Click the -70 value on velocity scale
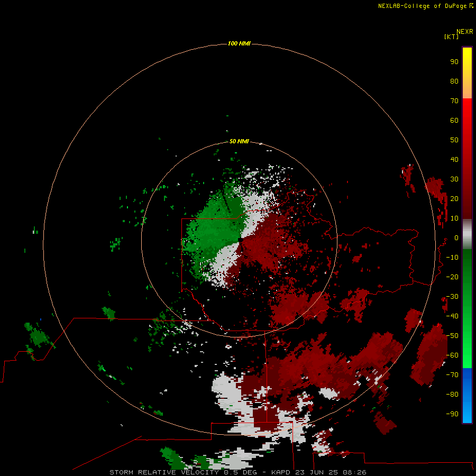This screenshot has width=476, height=476. coord(452,375)
